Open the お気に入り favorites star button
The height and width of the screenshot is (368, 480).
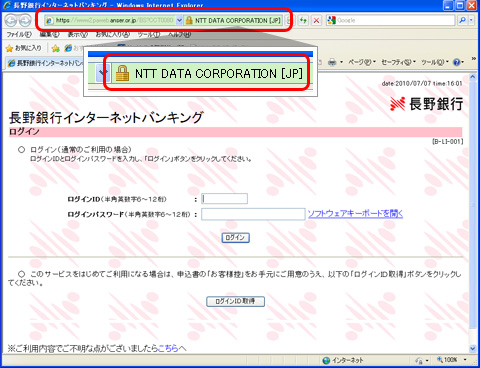tap(24, 48)
